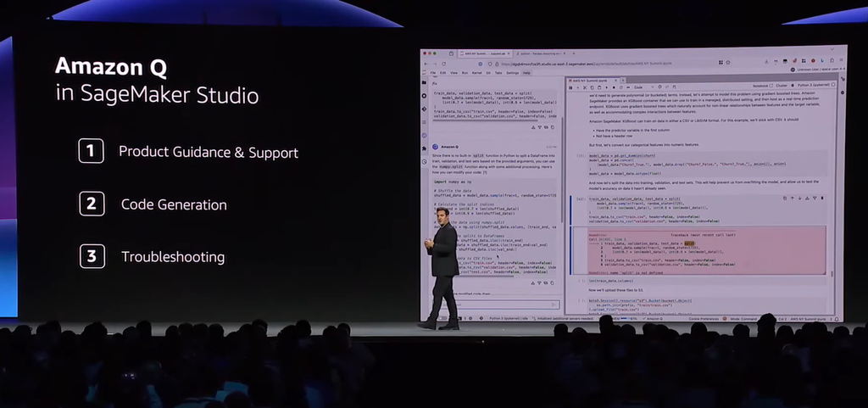Viewport: 868px width, 408px height.
Task: Click NameError name 'split' is not defined
Action: tap(626, 272)
